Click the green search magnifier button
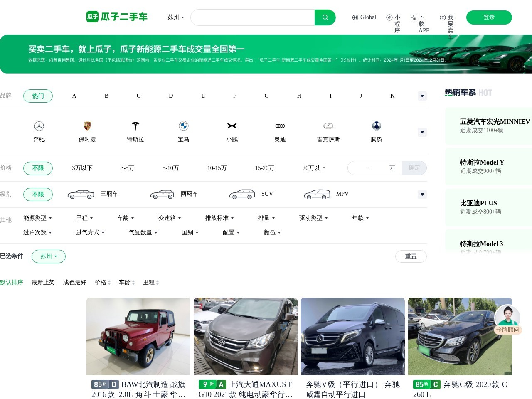The width and height of the screenshot is (532, 399). click(x=325, y=17)
